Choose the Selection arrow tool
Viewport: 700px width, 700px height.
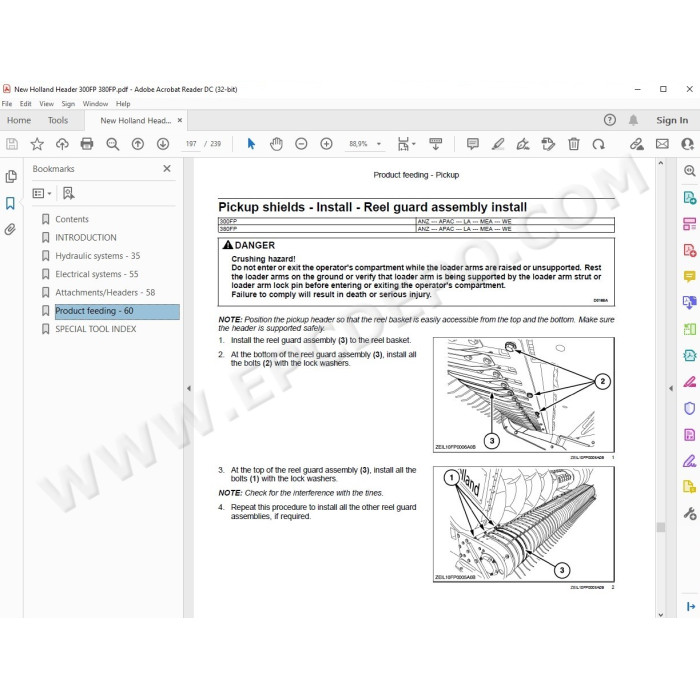(x=251, y=144)
